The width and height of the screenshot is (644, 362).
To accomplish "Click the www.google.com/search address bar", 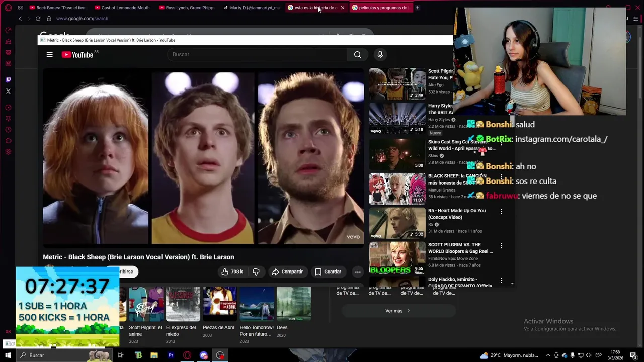I will tap(82, 19).
